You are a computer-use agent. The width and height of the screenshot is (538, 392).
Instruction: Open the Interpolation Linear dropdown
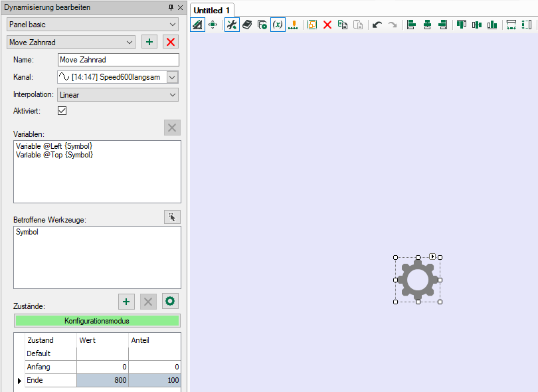[x=118, y=95]
